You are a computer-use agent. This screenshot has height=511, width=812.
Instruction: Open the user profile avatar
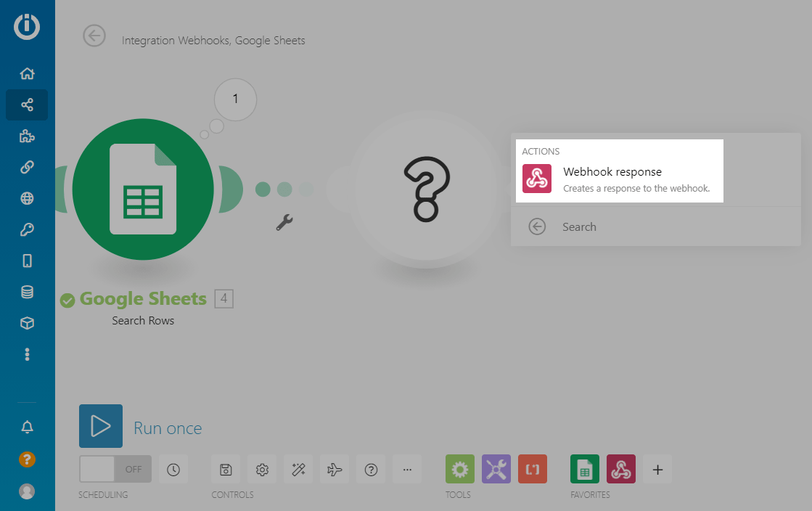pos(27,491)
